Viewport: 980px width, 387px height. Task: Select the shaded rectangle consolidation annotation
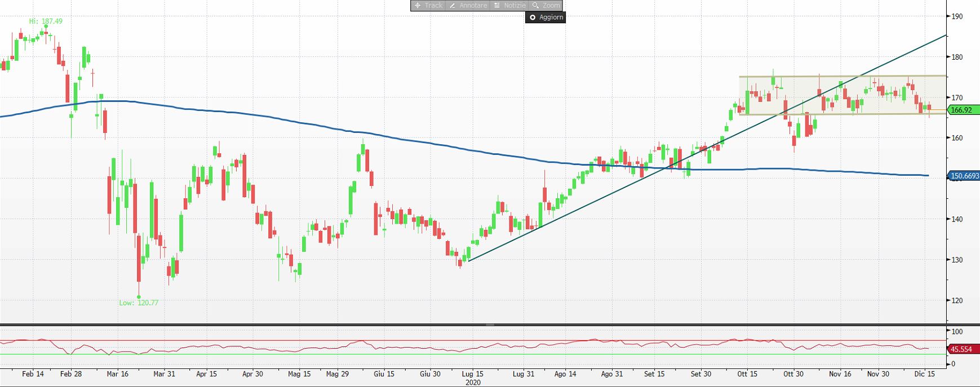842,95
